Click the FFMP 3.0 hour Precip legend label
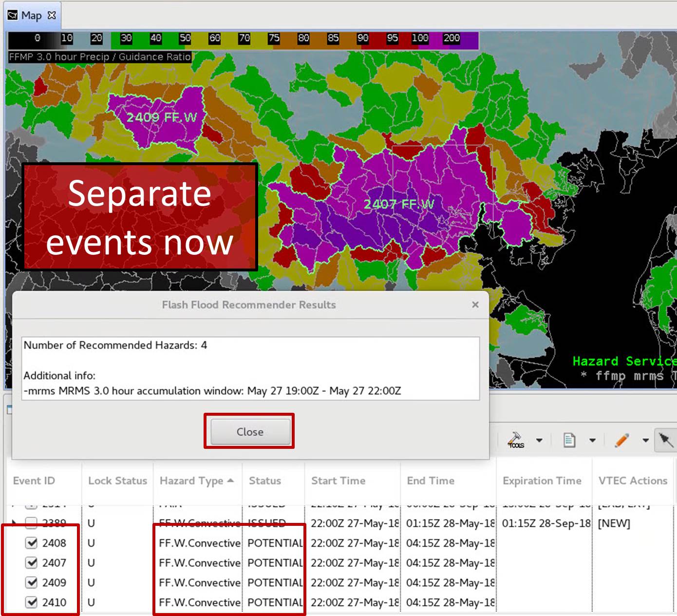This screenshot has width=677, height=616. pos(100,57)
